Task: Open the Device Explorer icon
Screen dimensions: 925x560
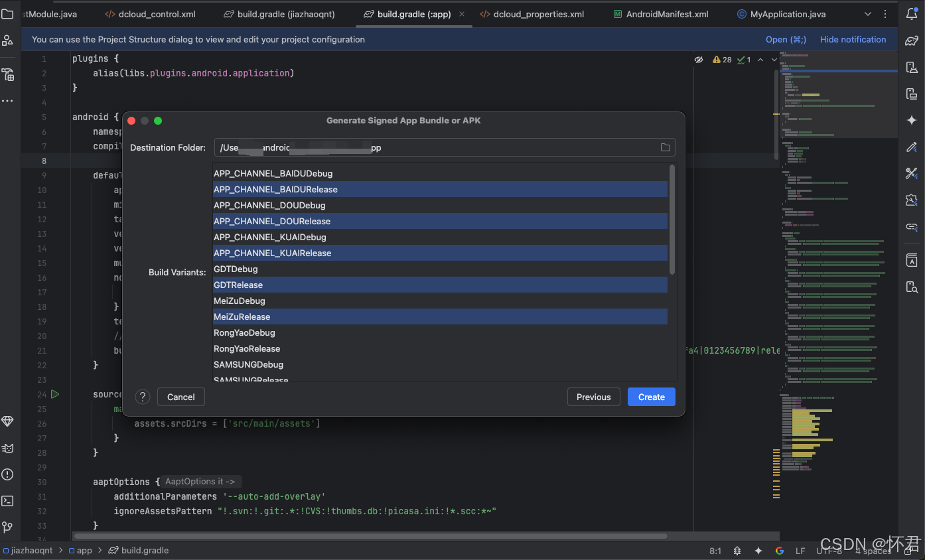Action: point(912,287)
